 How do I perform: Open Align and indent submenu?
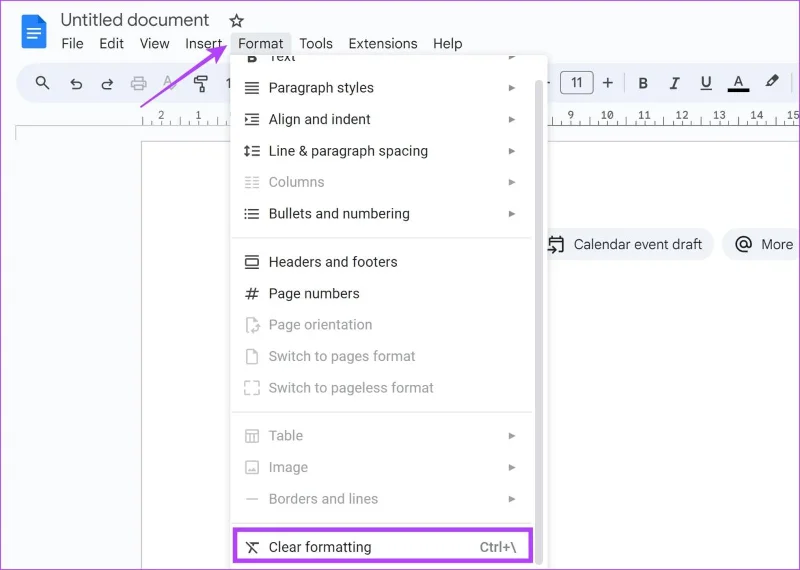(x=381, y=119)
